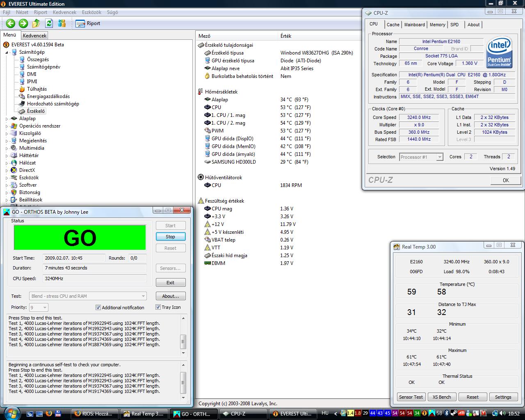This screenshot has height=420, width=525.
Task: Click the green Back arrow in EVEREST toolbar
Action: pos(11,23)
